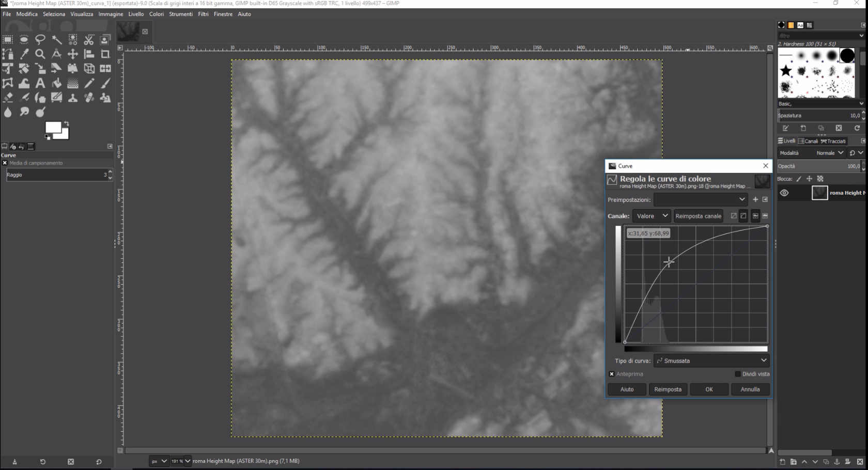Select the Heal bandage tool
Image resolution: width=868 pixels, height=470 pixels.
(x=89, y=98)
